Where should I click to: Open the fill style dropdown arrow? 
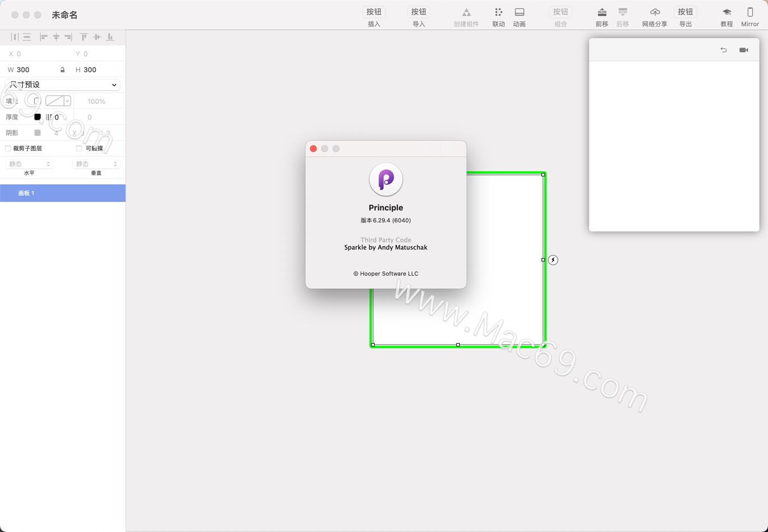coord(67,101)
